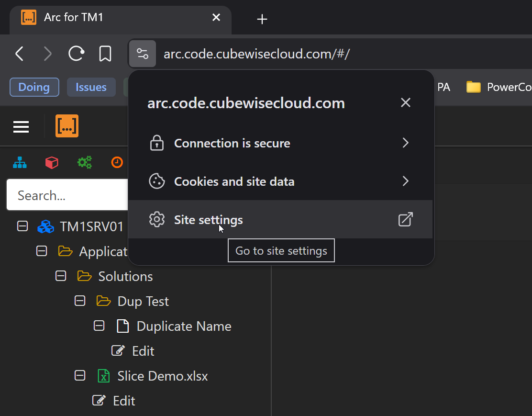Screen dimensions: 532x416
Task: Open the green processes gears icon
Action: coord(85,163)
